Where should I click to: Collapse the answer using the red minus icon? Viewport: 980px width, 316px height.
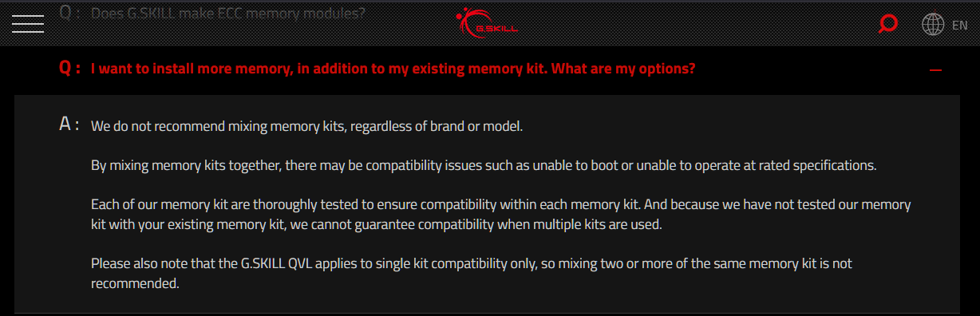[936, 70]
